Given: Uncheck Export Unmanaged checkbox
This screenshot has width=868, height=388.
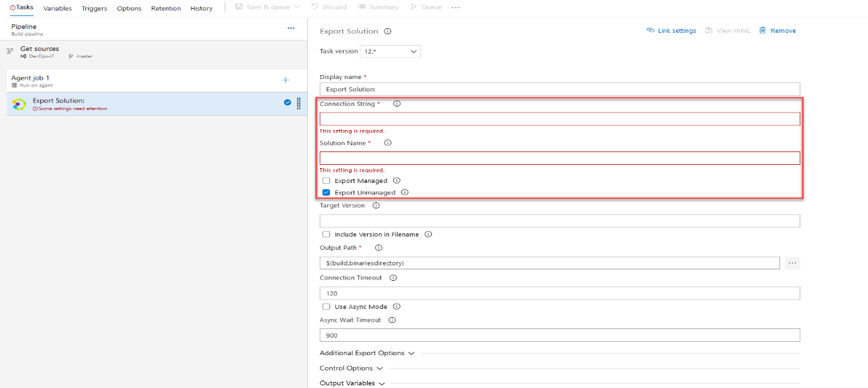Looking at the screenshot, I should coord(326,192).
